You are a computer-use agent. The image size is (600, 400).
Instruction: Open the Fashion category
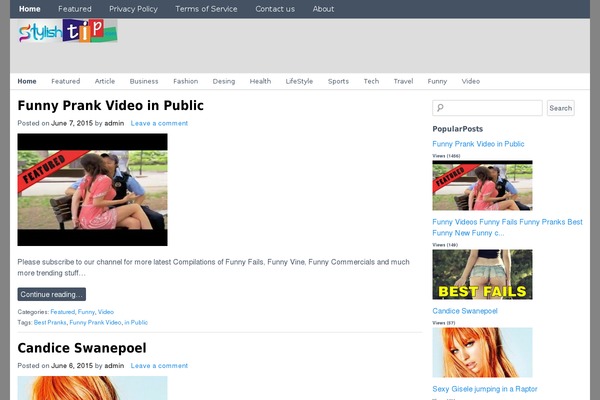[186, 81]
